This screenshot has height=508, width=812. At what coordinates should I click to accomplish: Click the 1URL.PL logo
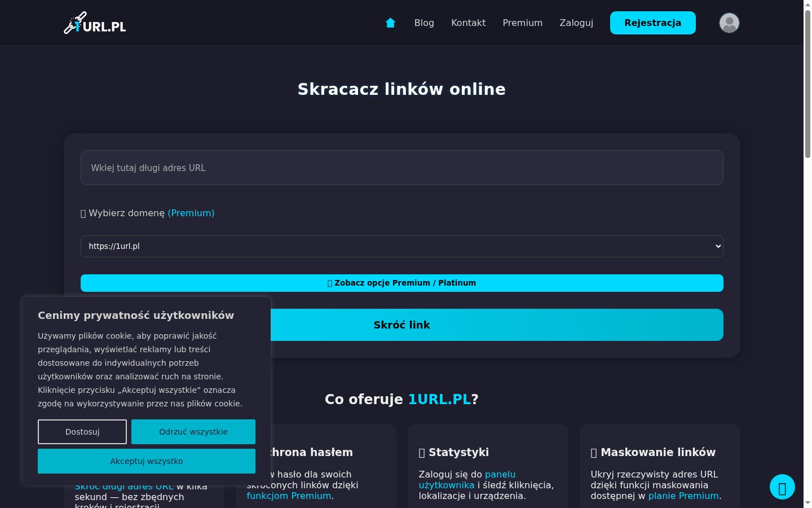click(95, 23)
